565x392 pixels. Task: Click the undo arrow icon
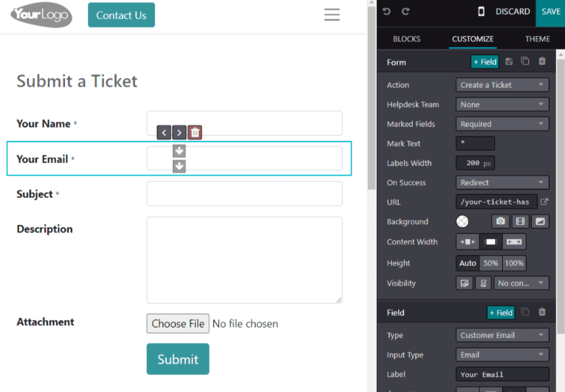coord(386,12)
